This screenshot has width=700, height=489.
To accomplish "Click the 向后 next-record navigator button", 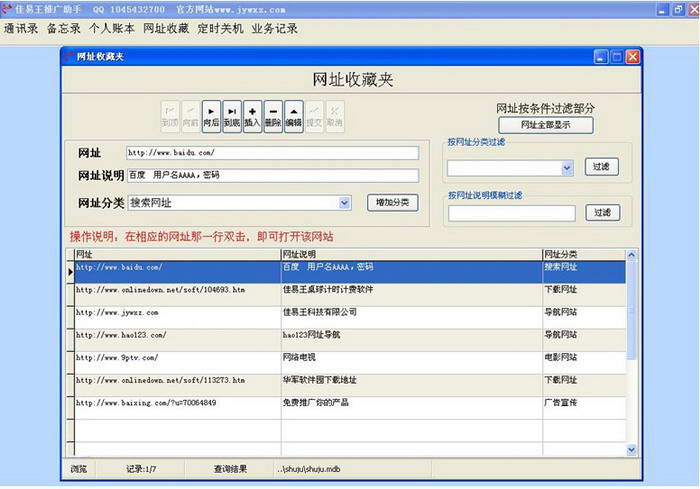I will (x=212, y=117).
